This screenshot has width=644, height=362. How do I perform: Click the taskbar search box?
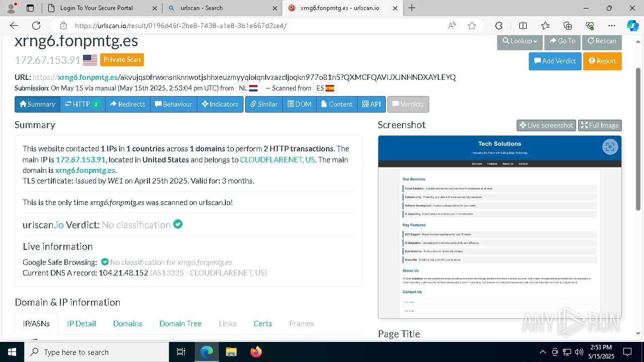pyautogui.click(x=97, y=352)
